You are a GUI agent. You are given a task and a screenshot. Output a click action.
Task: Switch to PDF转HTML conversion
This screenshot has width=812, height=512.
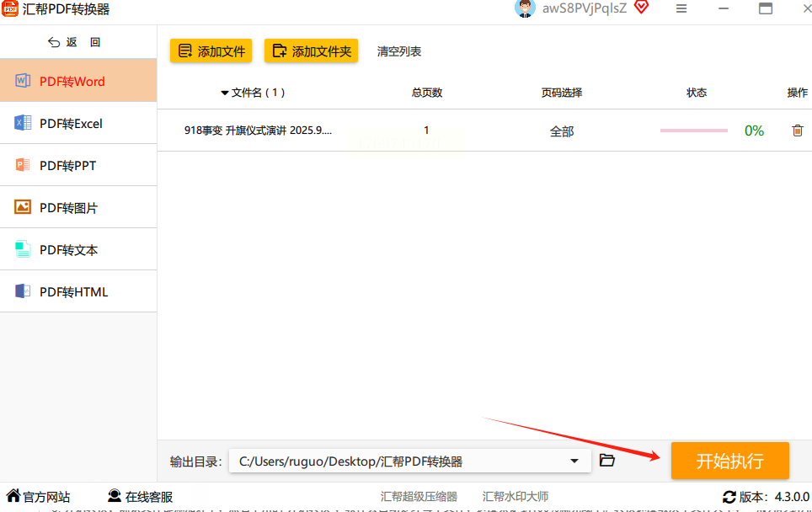click(x=78, y=291)
